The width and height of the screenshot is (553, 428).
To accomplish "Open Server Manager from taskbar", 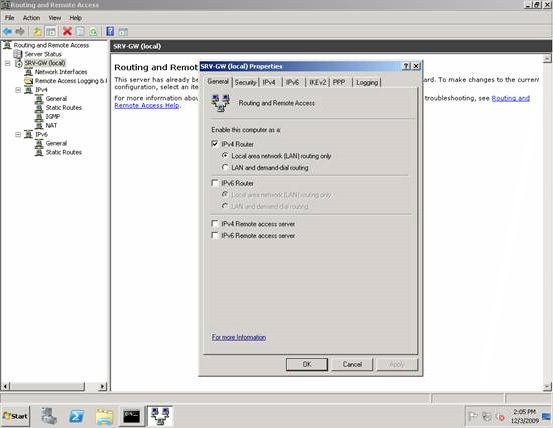I will pos(48,416).
